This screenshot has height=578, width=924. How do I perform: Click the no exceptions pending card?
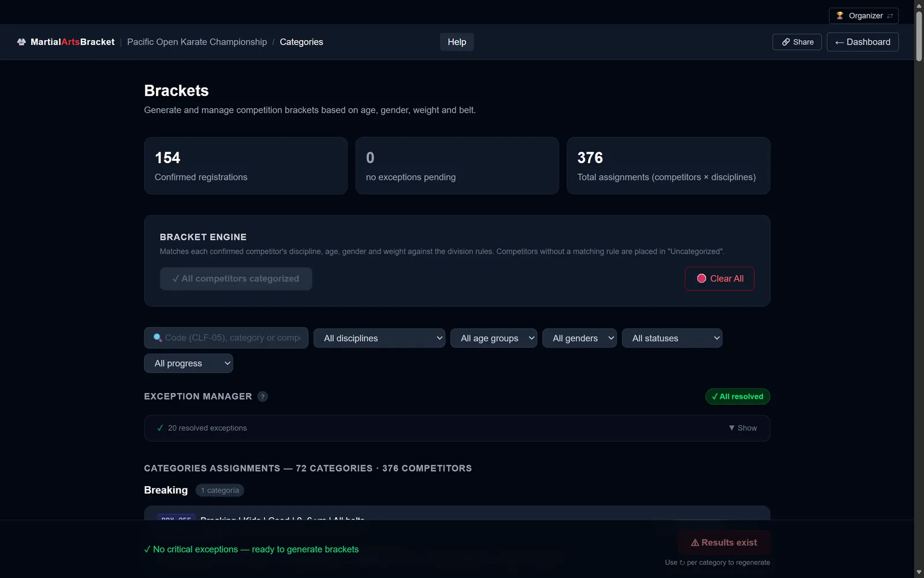pos(457,165)
